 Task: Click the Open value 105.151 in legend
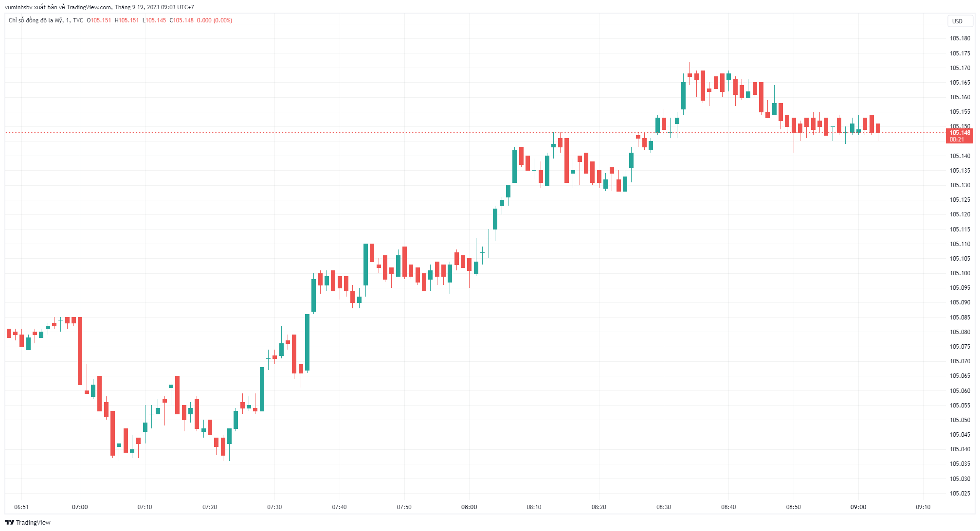pos(101,20)
